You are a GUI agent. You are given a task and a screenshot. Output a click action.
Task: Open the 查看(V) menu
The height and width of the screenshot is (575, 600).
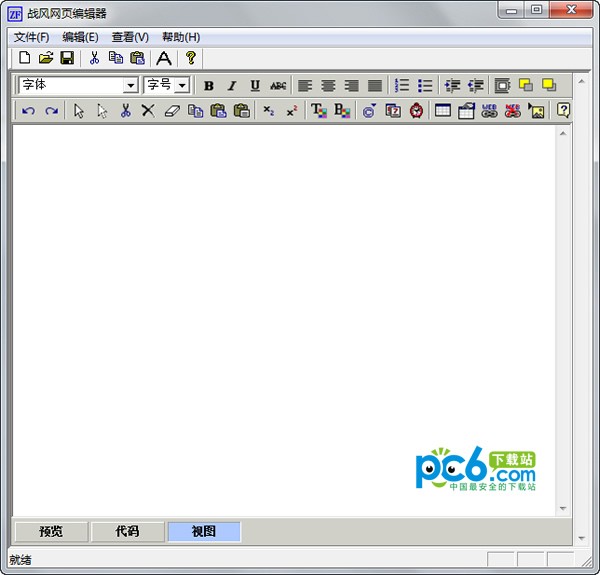pos(130,37)
